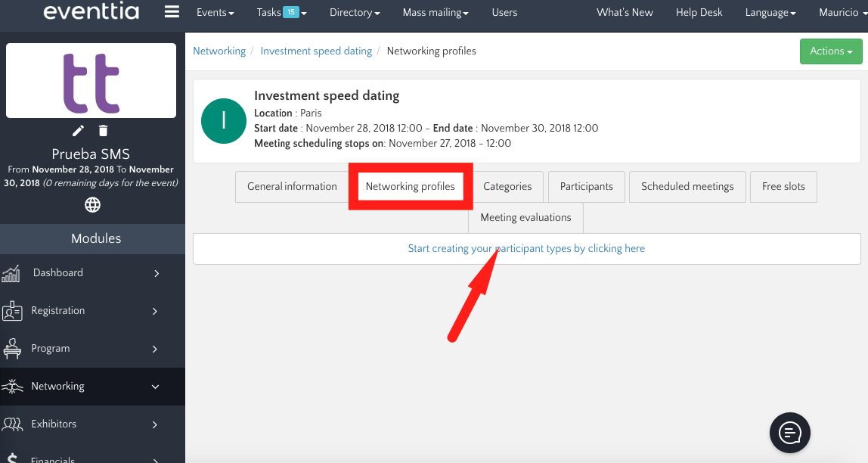Expand the Language dropdown
The height and width of the screenshot is (463, 868).
click(x=770, y=13)
